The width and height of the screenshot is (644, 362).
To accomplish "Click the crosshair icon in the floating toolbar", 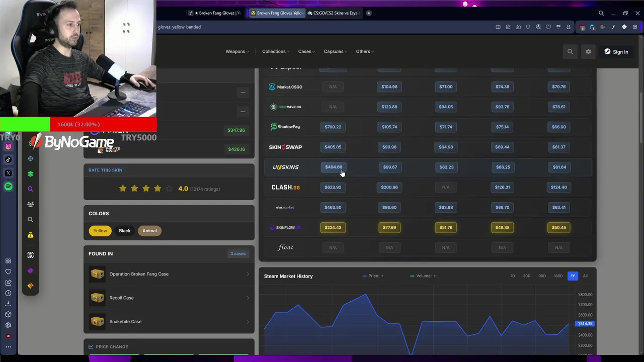I will pos(31,159).
